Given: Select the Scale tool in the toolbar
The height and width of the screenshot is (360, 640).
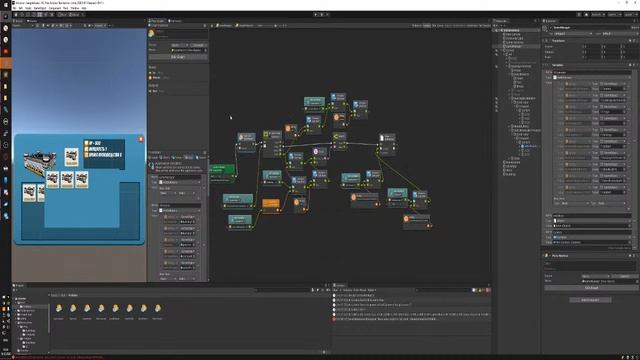Looking at the screenshot, I should pos(33,15).
